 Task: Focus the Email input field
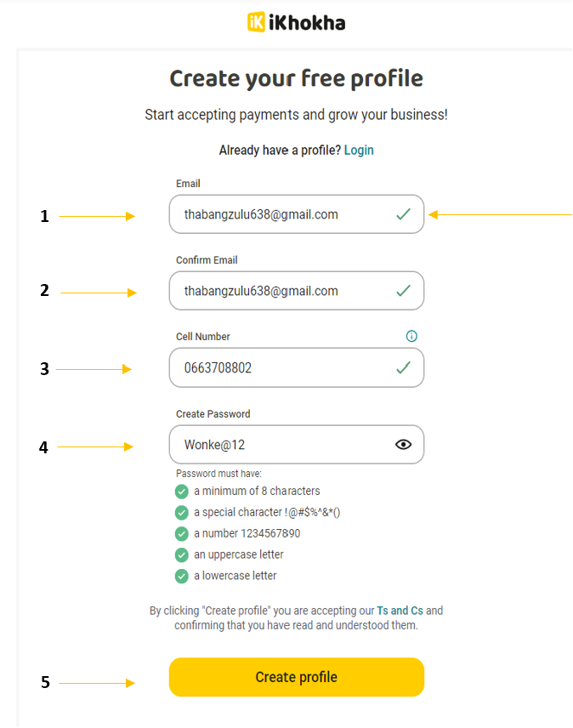[x=297, y=214]
